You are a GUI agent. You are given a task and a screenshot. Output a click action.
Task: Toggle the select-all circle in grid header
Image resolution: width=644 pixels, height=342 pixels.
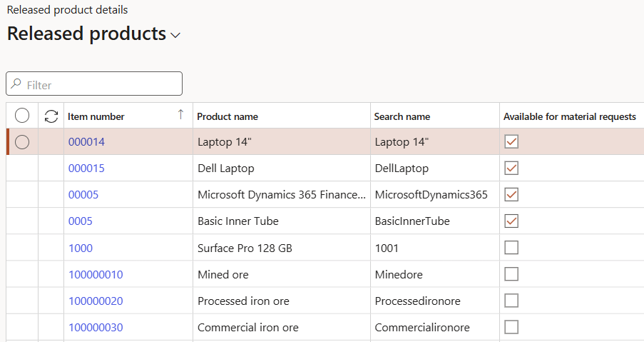point(22,116)
